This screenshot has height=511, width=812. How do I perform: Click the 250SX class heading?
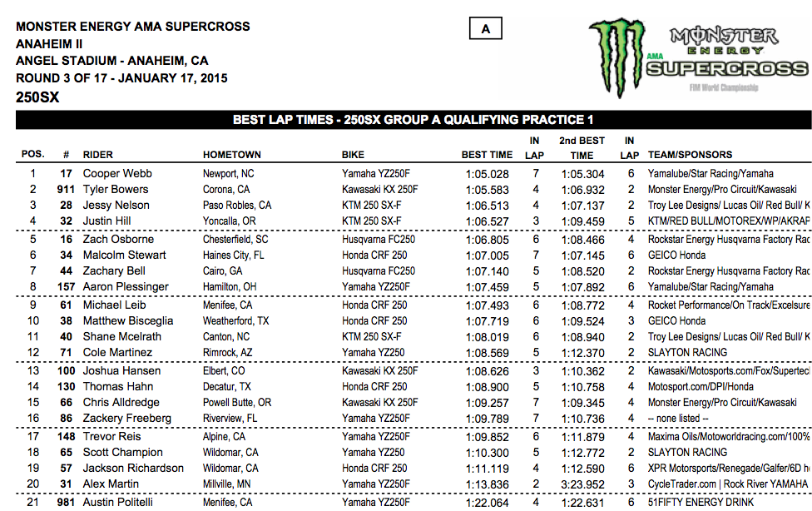(37, 97)
